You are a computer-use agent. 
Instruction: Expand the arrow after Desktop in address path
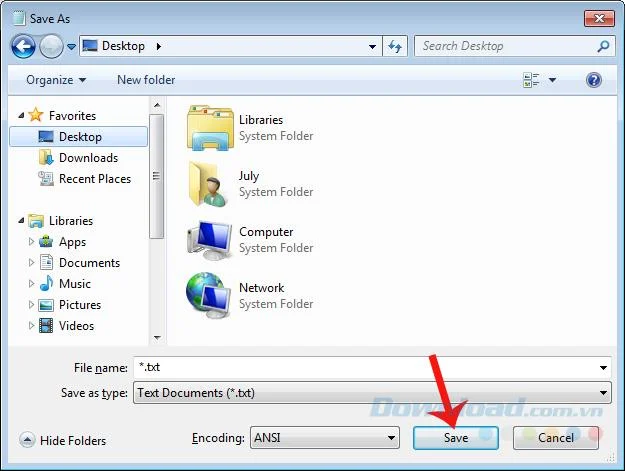click(159, 46)
